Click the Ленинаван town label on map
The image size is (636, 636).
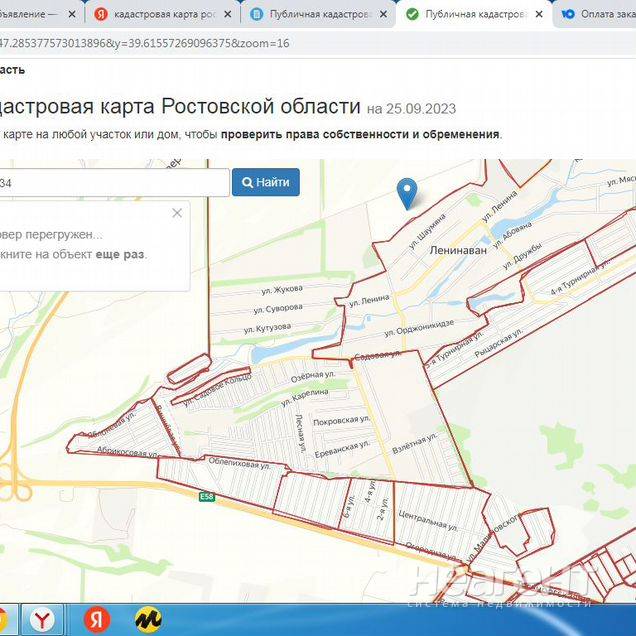(458, 251)
